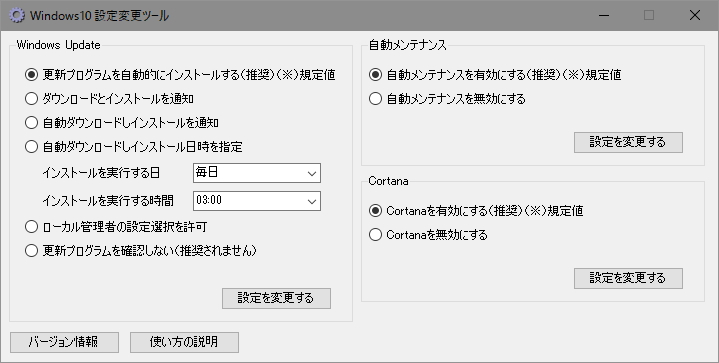Open バージョン情報 button
Screen dimensions: 719x363
tap(64, 342)
